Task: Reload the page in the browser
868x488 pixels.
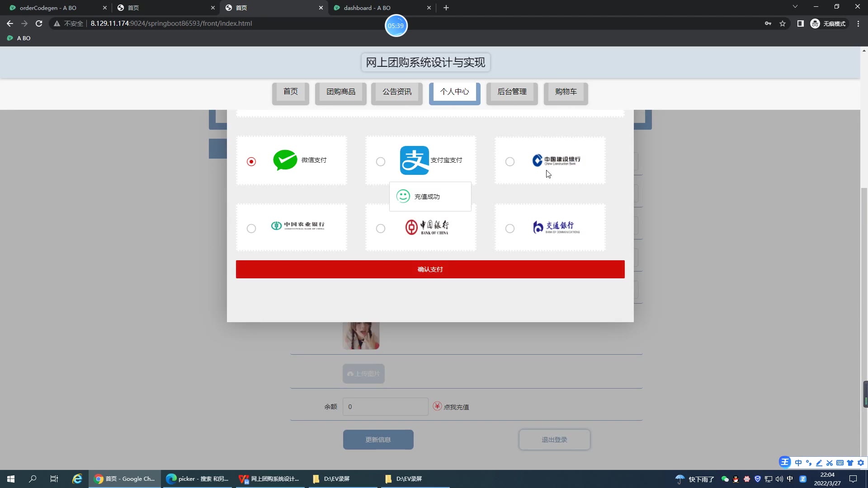Action: (39, 23)
